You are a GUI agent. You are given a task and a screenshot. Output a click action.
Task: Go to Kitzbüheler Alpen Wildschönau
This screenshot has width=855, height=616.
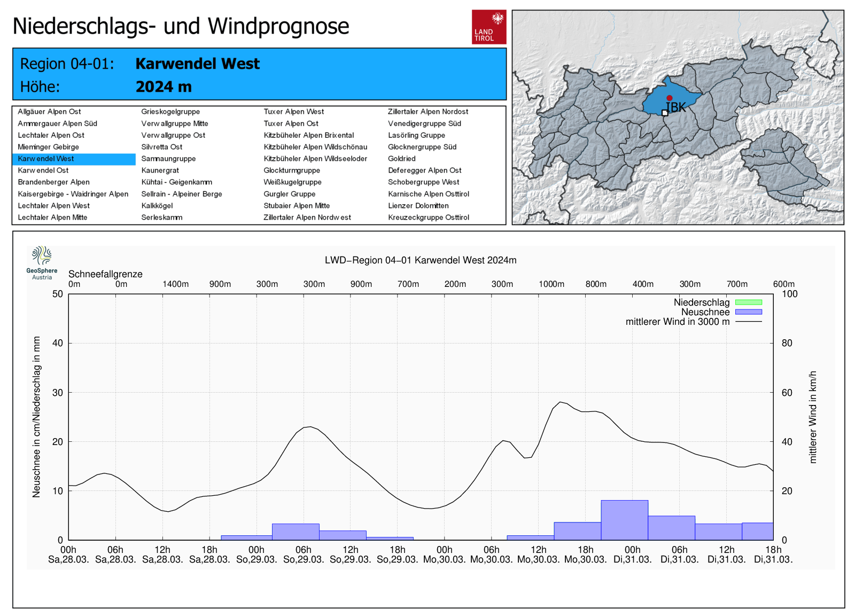[x=315, y=147]
